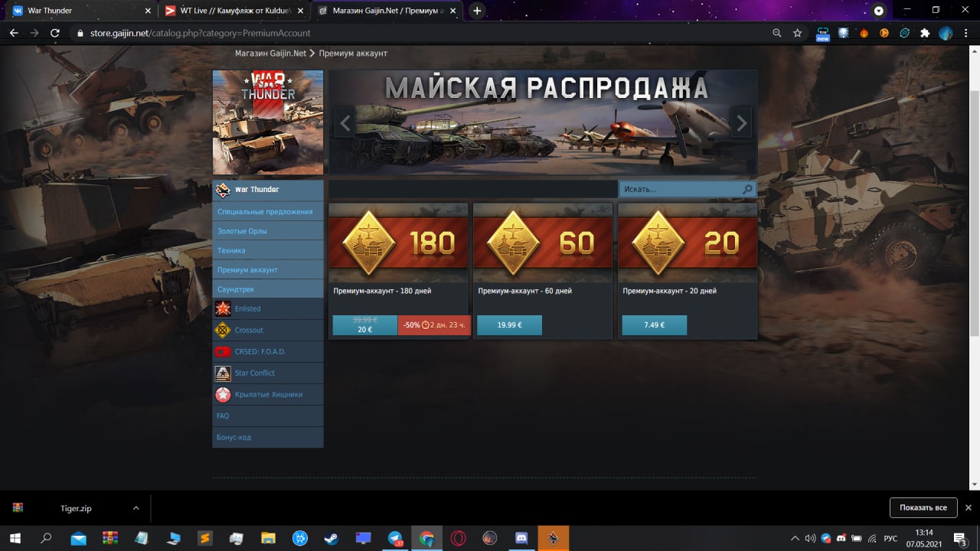Screen dimensions: 980x551
Task: Open the 180-day premium account card image
Action: pos(398,243)
